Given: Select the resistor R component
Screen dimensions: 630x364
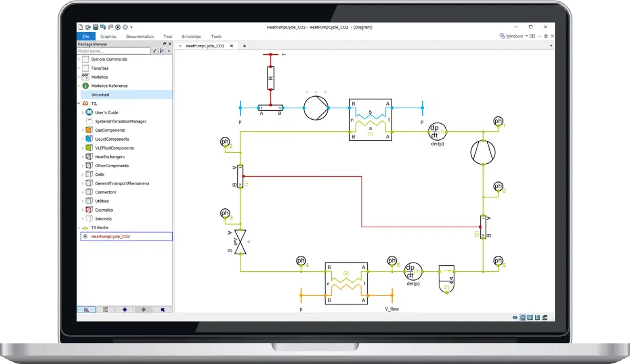Looking at the screenshot, I should point(271,78).
